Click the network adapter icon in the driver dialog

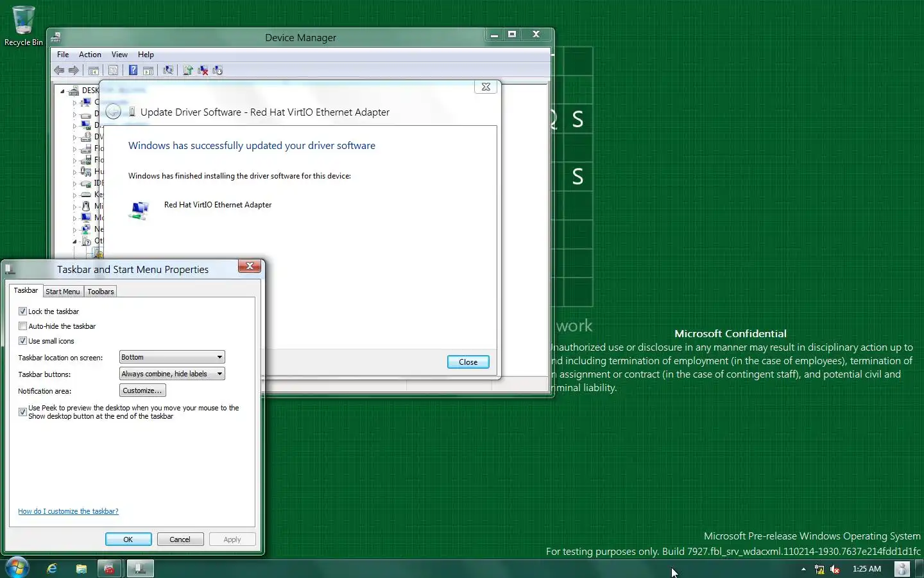pyautogui.click(x=139, y=210)
